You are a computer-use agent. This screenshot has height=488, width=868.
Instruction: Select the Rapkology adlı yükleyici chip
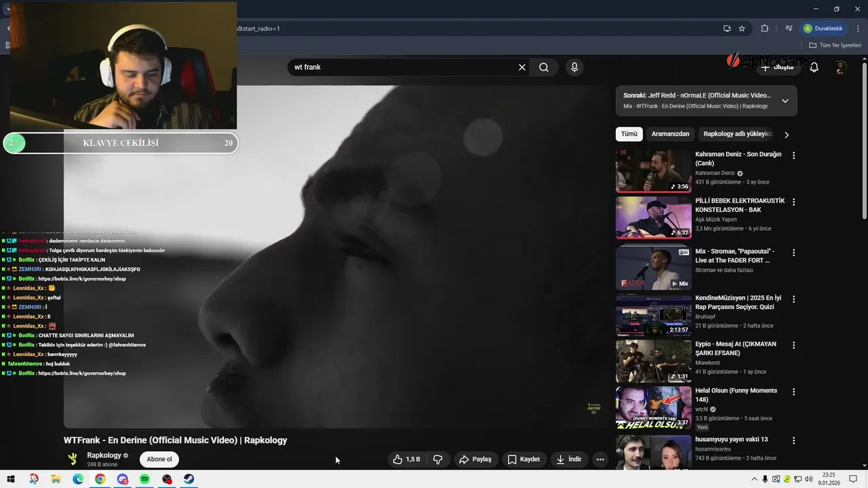click(x=738, y=134)
